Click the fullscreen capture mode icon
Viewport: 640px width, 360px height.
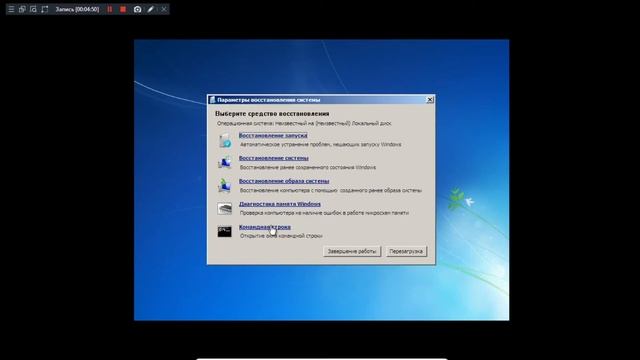[33, 9]
